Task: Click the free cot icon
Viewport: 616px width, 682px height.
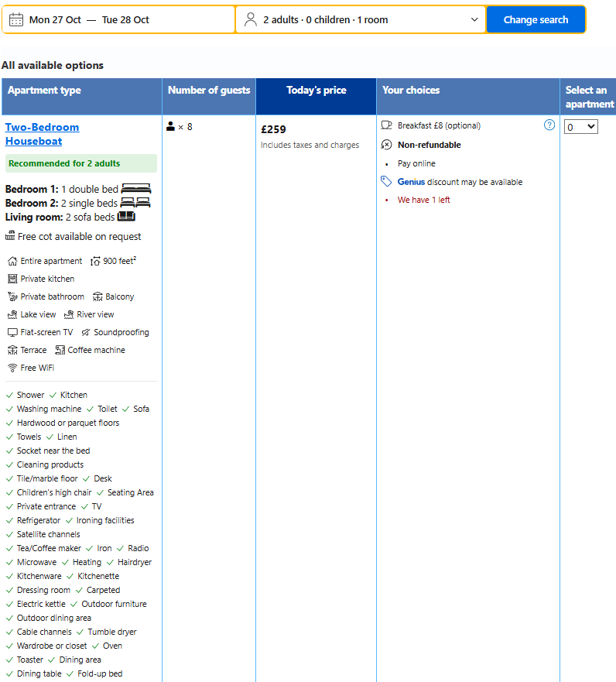Action: [x=11, y=236]
